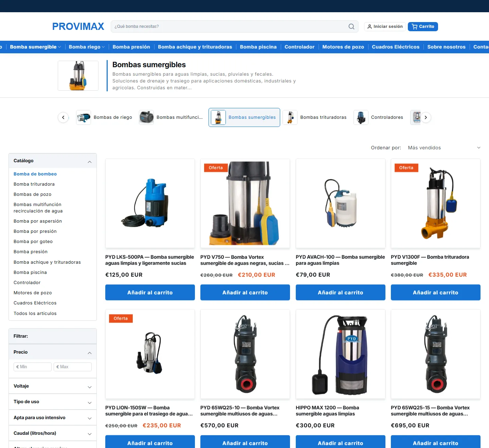Click Iniciar sesión to log in

click(385, 26)
